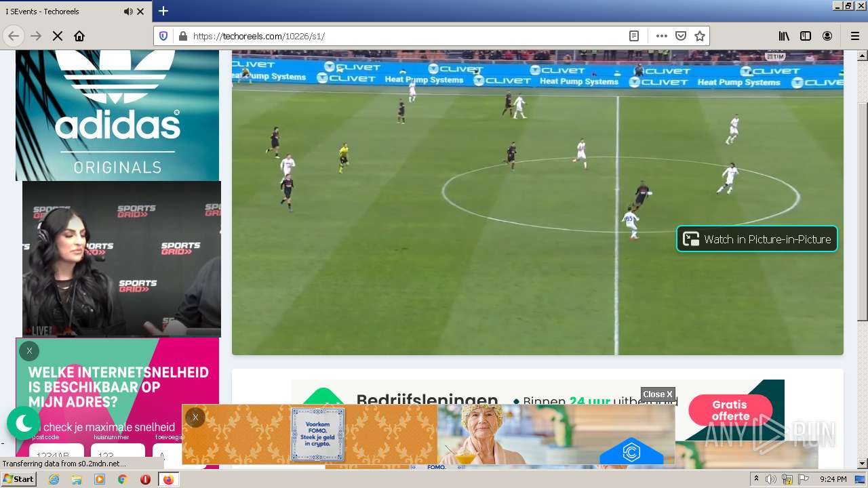Open network status tray icon
Screen dimensions: 868x488
click(787, 479)
